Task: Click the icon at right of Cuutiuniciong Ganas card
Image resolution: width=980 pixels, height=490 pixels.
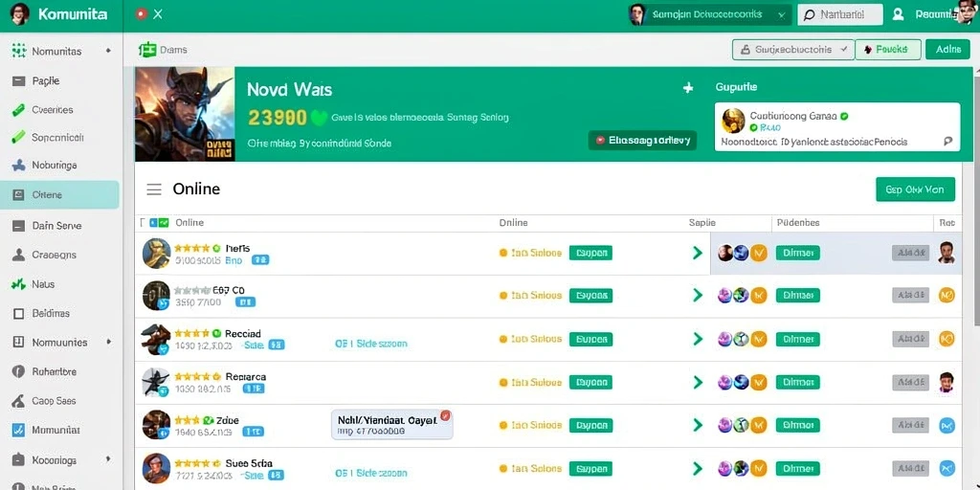Action: pyautogui.click(x=947, y=142)
